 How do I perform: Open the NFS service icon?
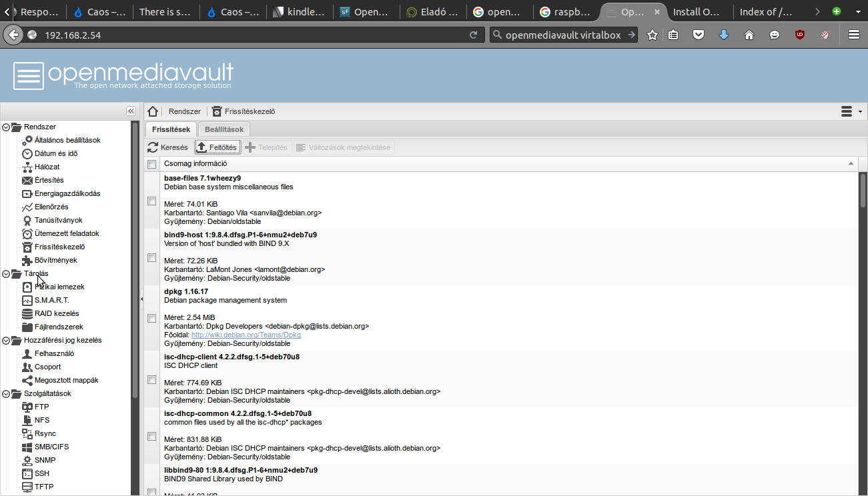click(x=27, y=420)
